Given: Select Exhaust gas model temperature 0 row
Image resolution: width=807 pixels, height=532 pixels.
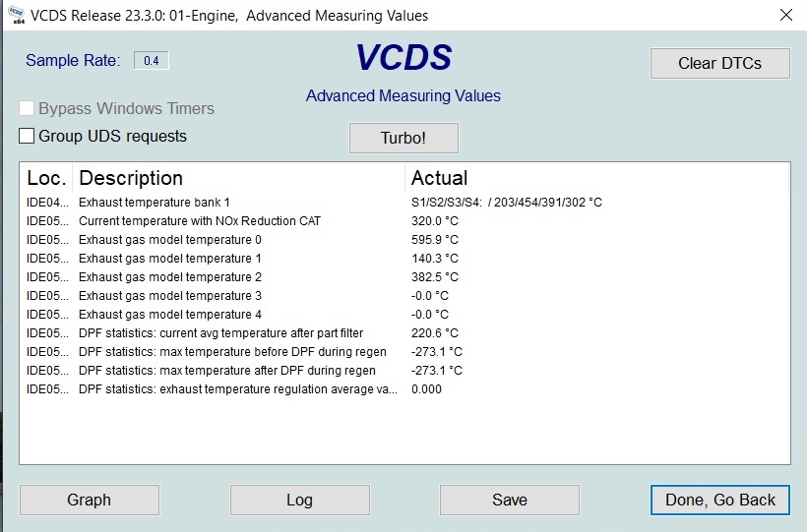Looking at the screenshot, I should click(404, 240).
